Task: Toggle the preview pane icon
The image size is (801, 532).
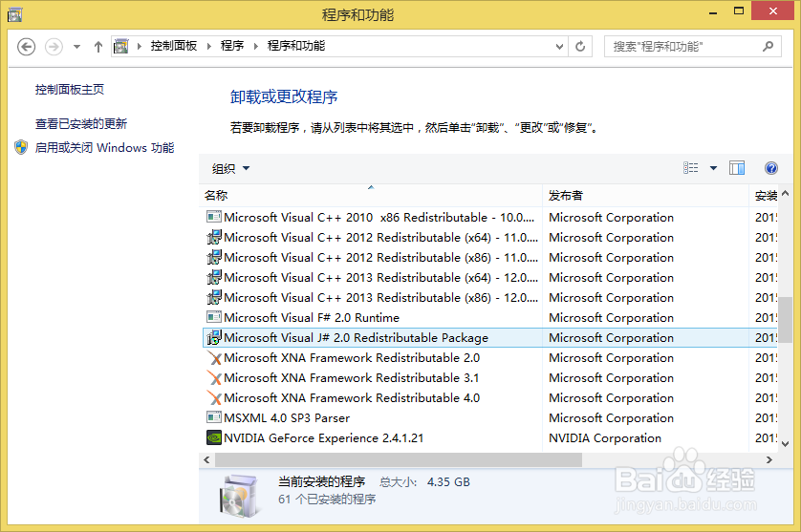Action: click(737, 168)
